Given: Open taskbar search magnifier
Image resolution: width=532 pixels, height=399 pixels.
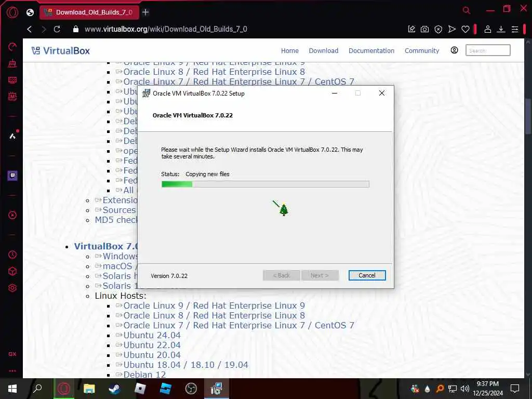Looking at the screenshot, I should (x=37, y=389).
